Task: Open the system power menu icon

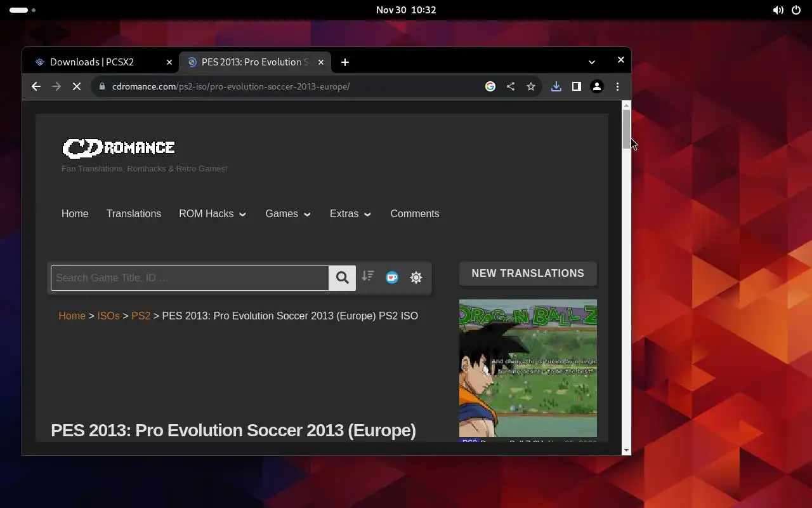Action: pos(796,10)
